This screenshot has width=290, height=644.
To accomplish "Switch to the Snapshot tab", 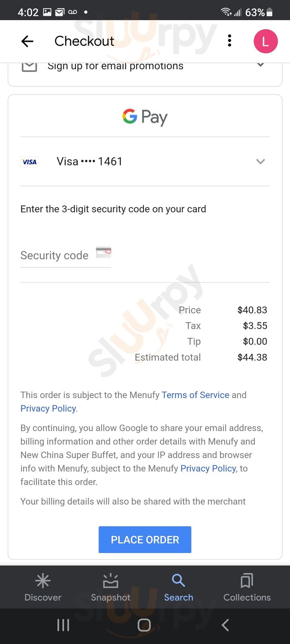I will [x=111, y=587].
